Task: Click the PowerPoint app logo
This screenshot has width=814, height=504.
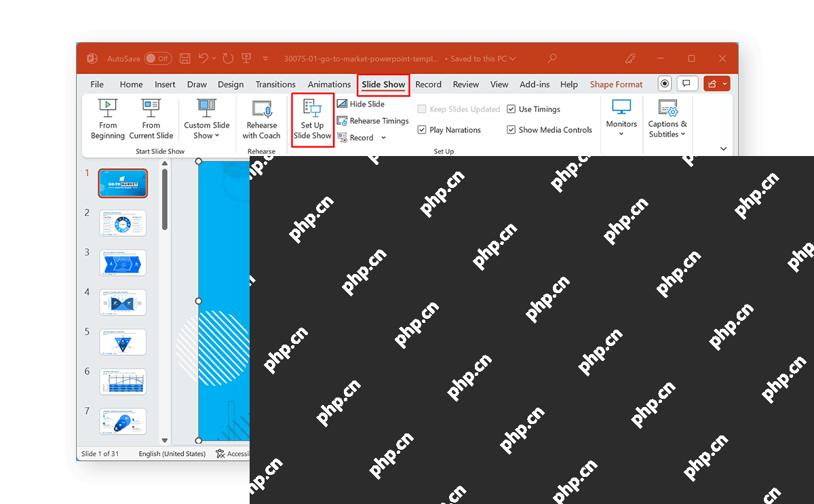Action: [92, 59]
